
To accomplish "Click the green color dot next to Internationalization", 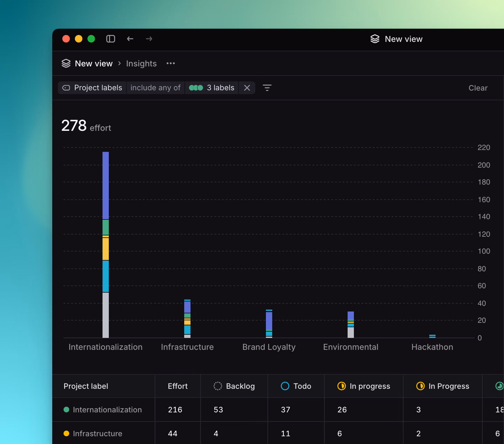I will tap(66, 410).
